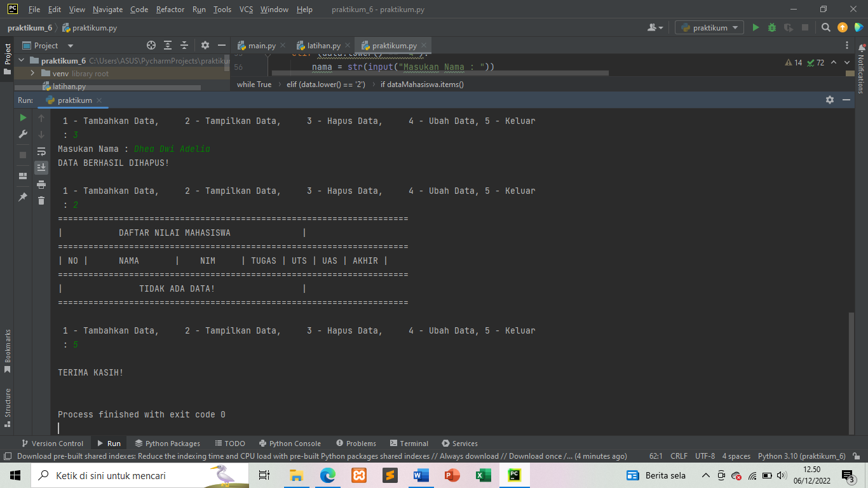
Task: Open the Python Console tool window
Action: (290, 443)
